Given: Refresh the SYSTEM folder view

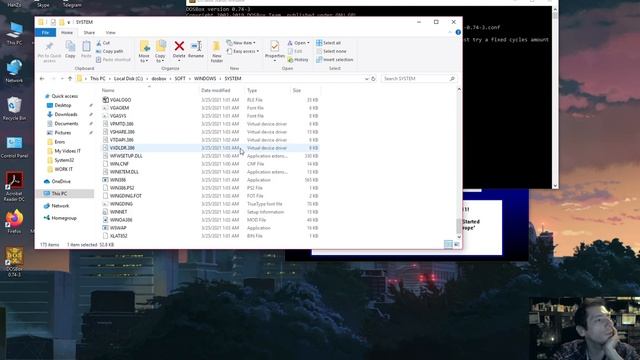Looking at the screenshot, I should click(x=373, y=78).
